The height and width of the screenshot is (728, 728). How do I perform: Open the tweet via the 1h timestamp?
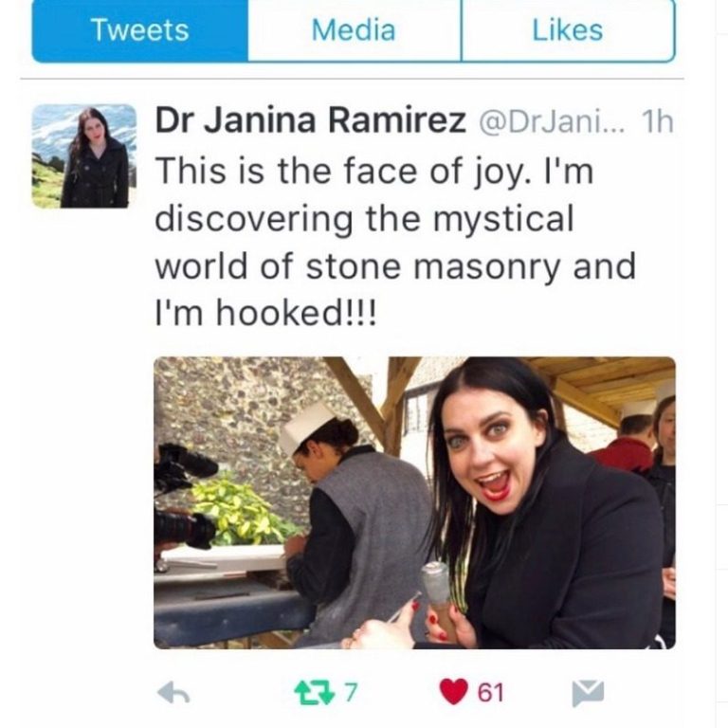(x=657, y=121)
